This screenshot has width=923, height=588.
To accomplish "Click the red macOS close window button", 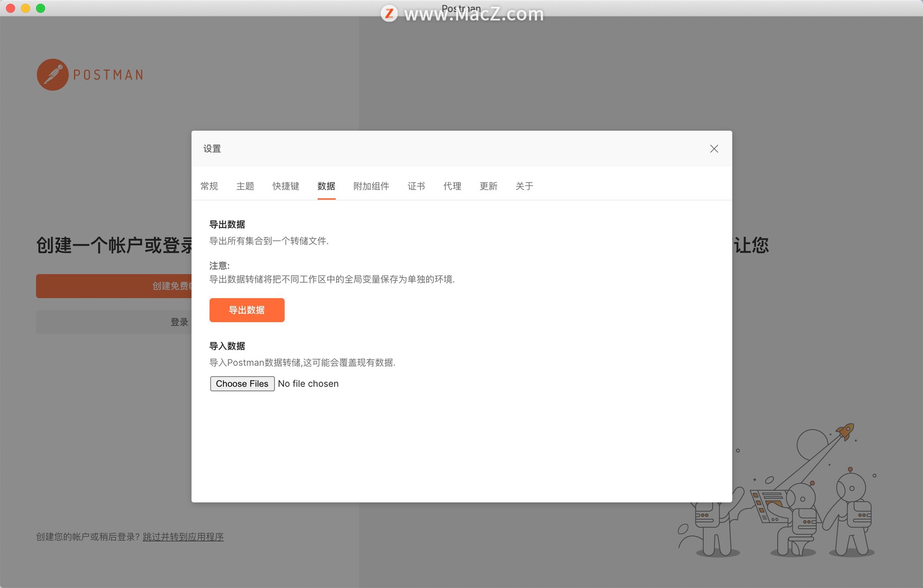I will click(11, 8).
